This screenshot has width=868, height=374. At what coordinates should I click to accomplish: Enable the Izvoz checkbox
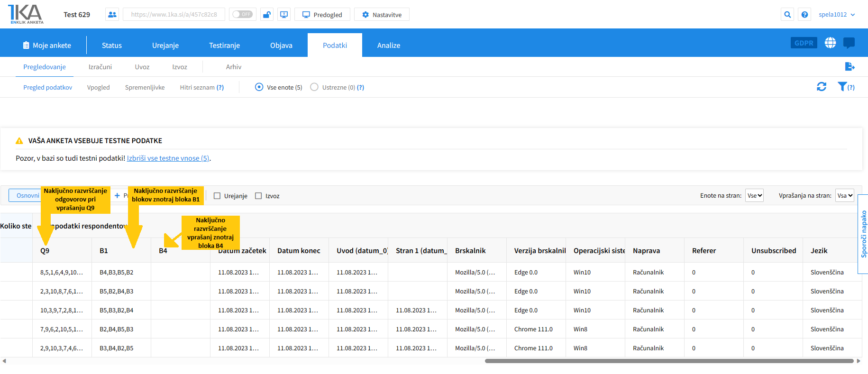coord(258,196)
